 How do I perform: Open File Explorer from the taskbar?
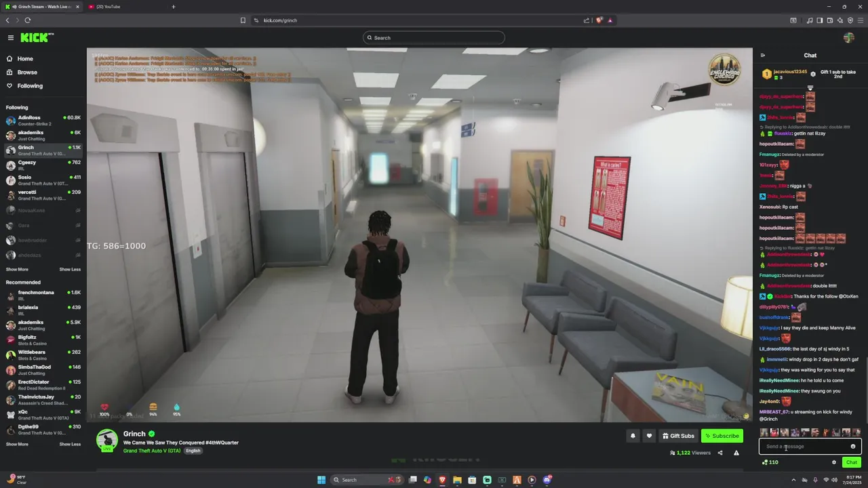pos(457,480)
